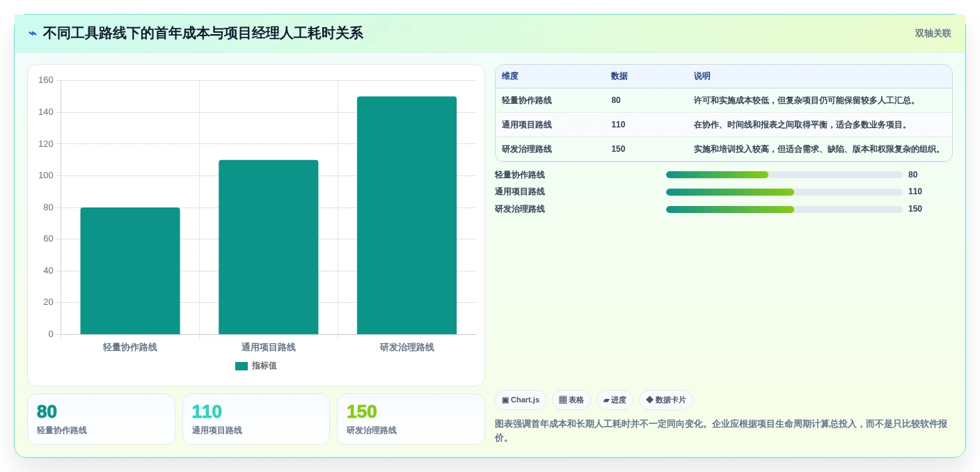Click the 指标值 legend text
The width and height of the screenshot is (980, 472).
pos(264,366)
